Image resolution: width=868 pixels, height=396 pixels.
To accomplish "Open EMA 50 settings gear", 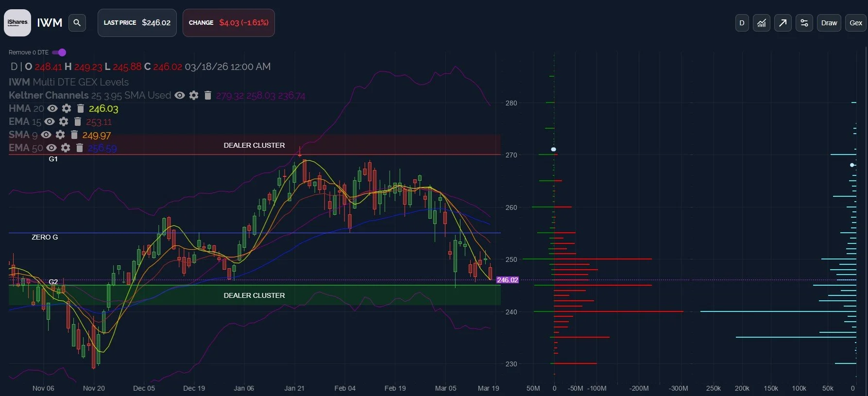I will tap(66, 148).
